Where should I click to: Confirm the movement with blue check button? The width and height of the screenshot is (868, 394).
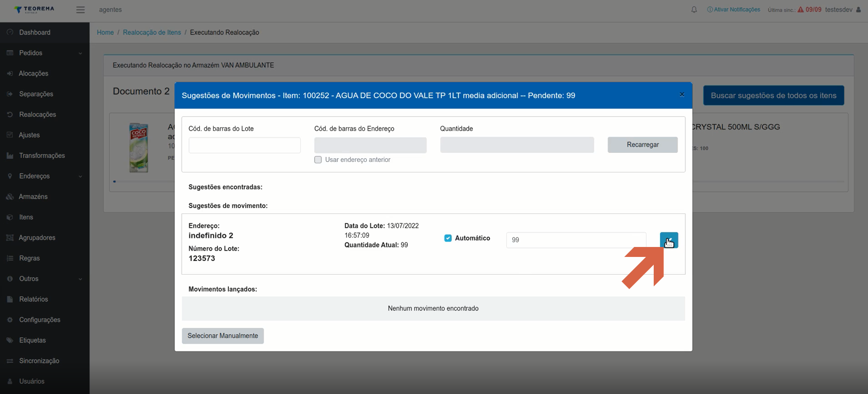[x=669, y=240]
